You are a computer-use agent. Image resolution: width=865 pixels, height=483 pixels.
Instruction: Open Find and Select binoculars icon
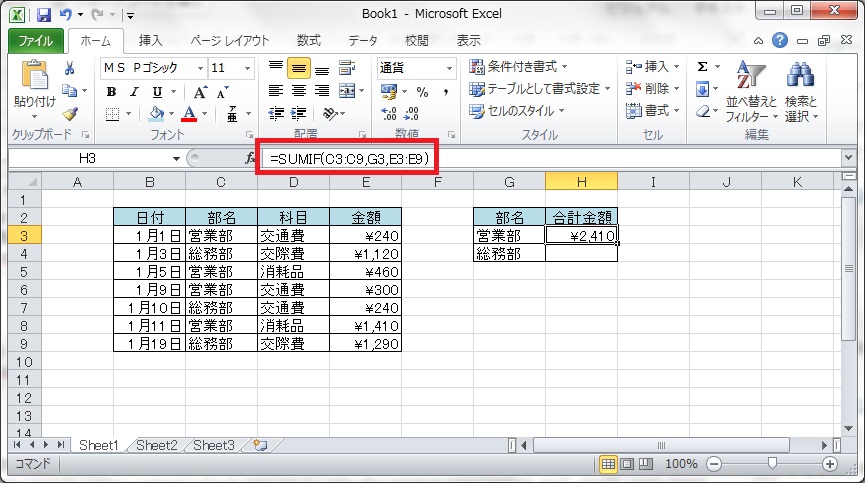tap(801, 75)
